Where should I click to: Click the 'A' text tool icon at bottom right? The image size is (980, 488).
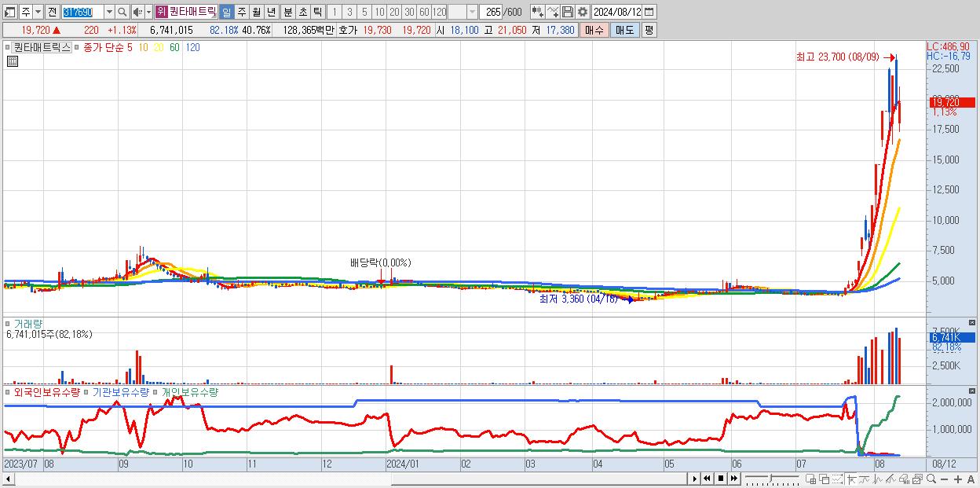pyautogui.click(x=971, y=479)
